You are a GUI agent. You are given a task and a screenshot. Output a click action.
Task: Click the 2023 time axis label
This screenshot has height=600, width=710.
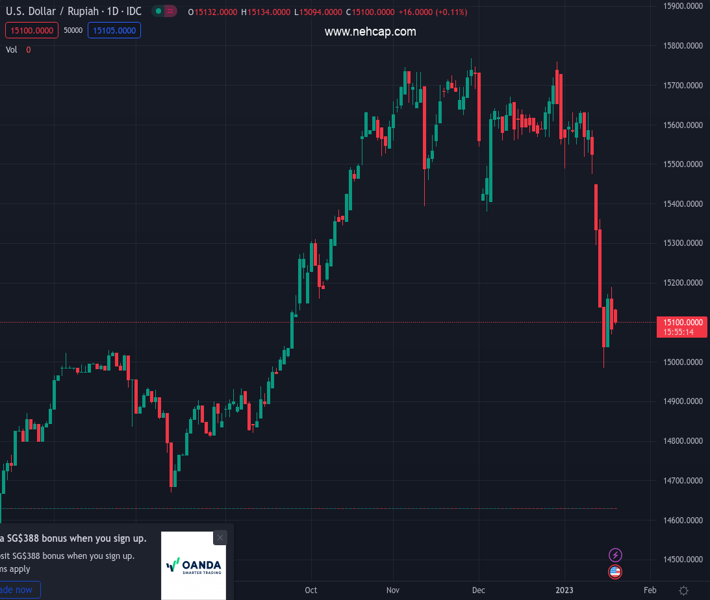point(563,590)
